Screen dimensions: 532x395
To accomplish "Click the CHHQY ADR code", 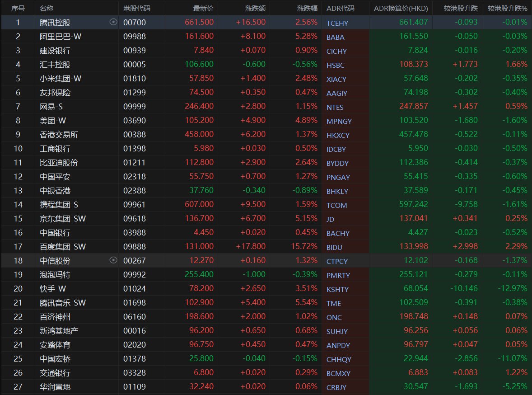I will [x=339, y=359].
